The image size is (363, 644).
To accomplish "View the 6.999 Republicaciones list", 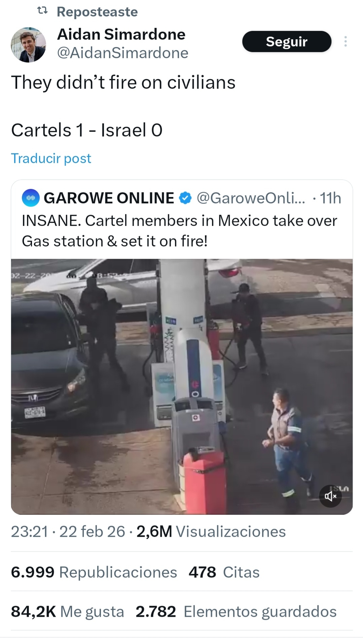I will click(x=94, y=572).
